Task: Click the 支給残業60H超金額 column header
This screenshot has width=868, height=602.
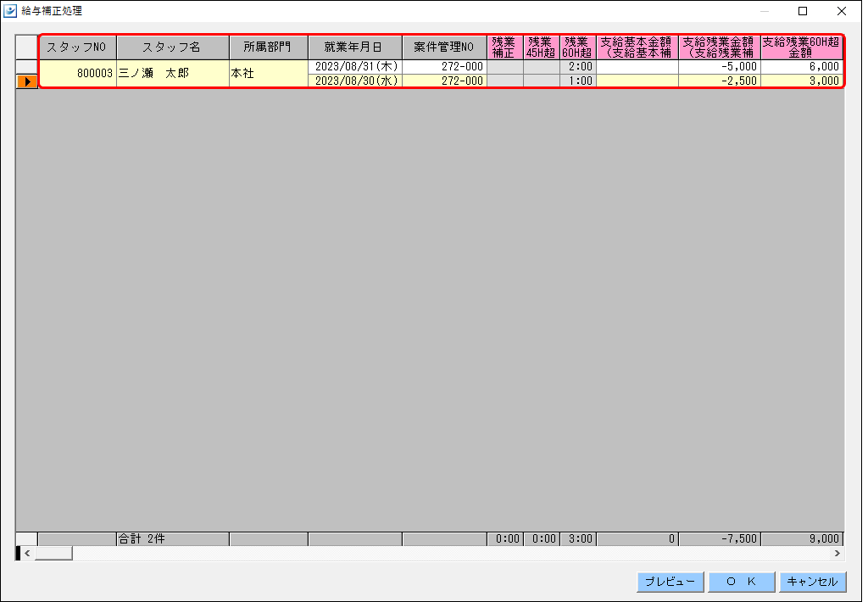Action: coord(802,47)
